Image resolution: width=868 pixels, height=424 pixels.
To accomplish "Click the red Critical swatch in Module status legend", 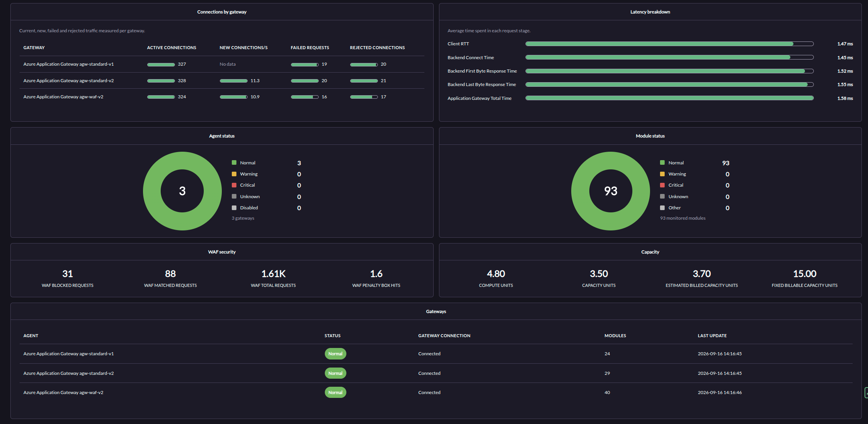I will pyautogui.click(x=662, y=185).
